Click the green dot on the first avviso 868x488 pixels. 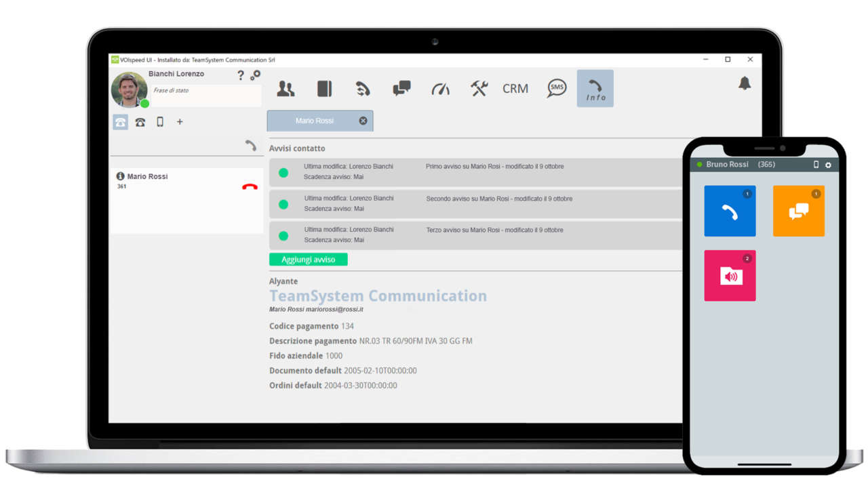pyautogui.click(x=283, y=173)
